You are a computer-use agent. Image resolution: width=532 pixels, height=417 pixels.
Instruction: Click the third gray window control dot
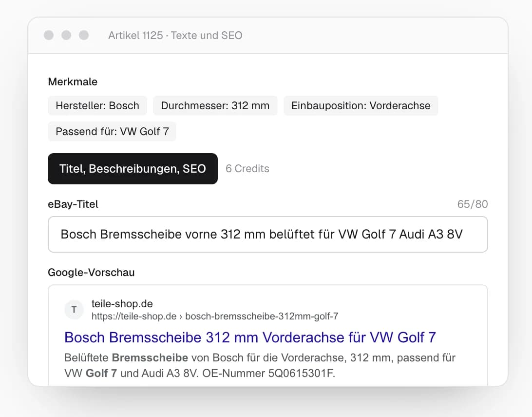(x=84, y=35)
